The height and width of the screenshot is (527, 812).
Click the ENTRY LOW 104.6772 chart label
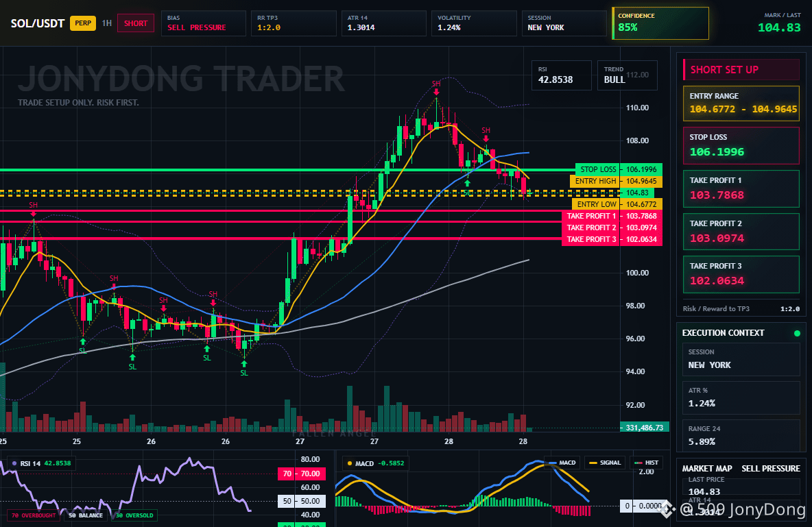[617, 204]
